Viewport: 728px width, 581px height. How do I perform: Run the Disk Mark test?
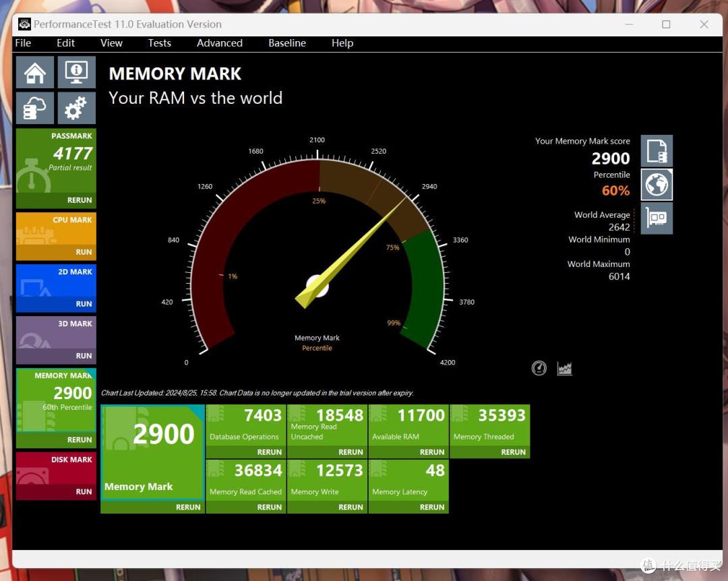[84, 492]
